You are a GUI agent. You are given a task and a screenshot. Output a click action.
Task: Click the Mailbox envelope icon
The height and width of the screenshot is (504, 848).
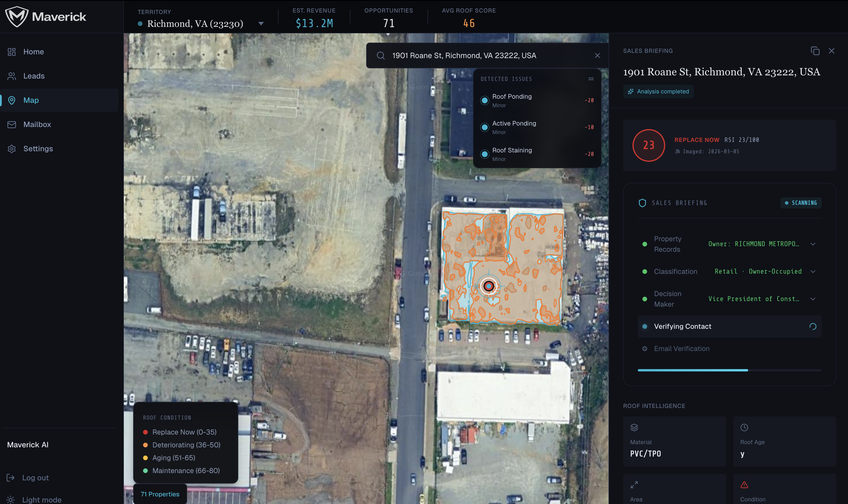[12, 124]
